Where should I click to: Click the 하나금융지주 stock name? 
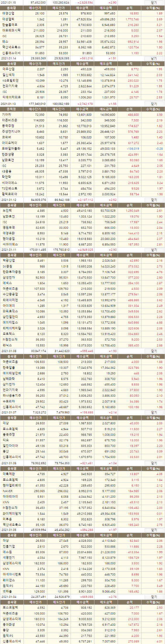point(11,395)
